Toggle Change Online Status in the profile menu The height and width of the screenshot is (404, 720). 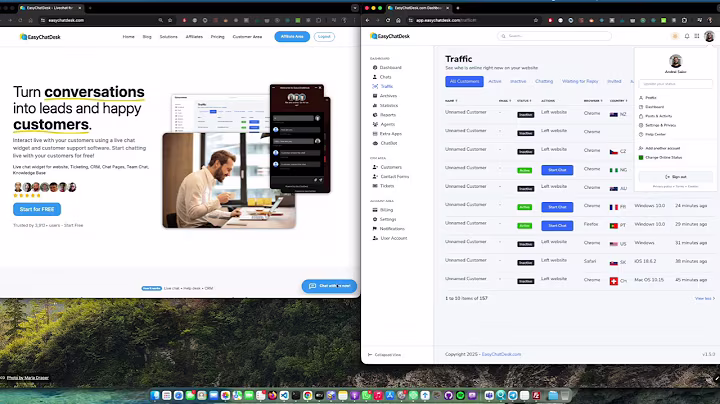pos(660,157)
